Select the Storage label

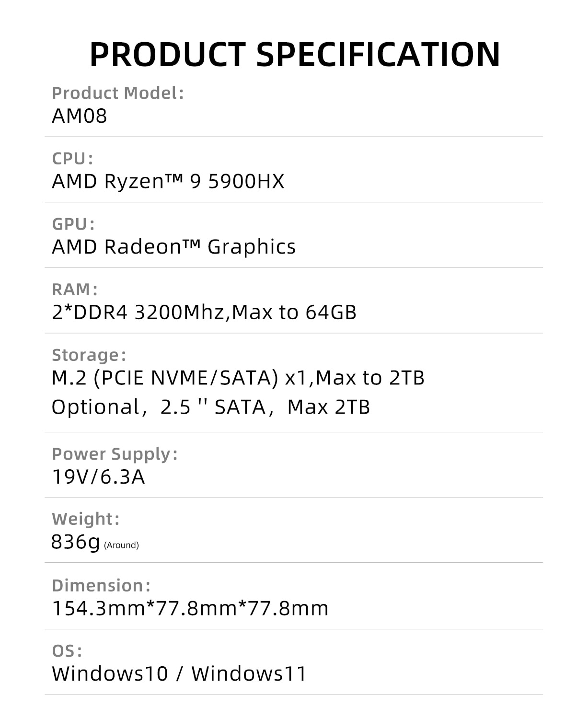click(89, 355)
